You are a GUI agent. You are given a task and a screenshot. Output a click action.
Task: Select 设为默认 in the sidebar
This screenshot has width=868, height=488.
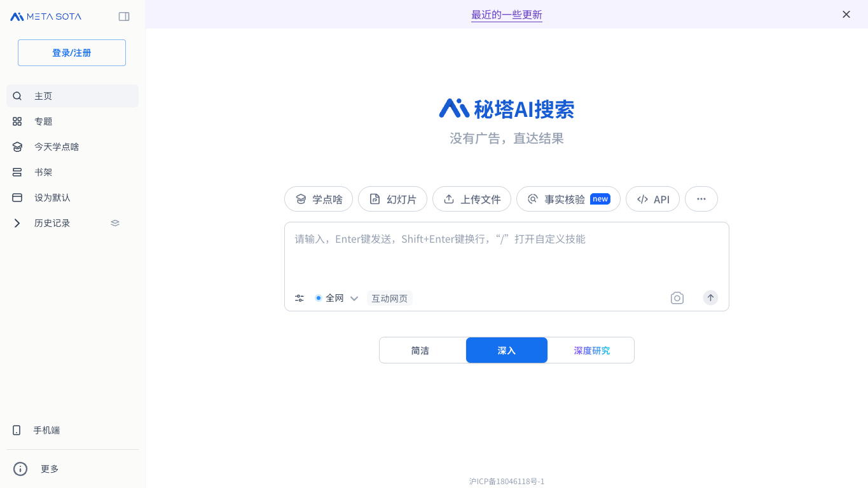click(x=72, y=198)
